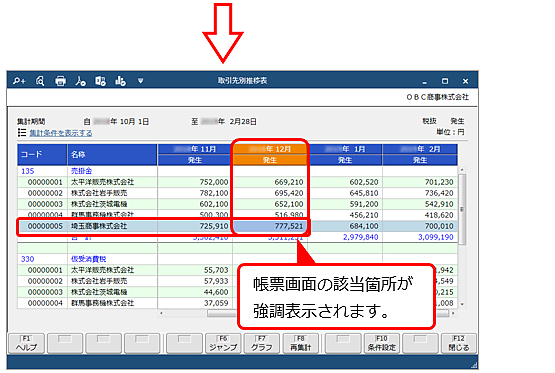Click the horizontal scrollbar left arrow

click(161, 313)
